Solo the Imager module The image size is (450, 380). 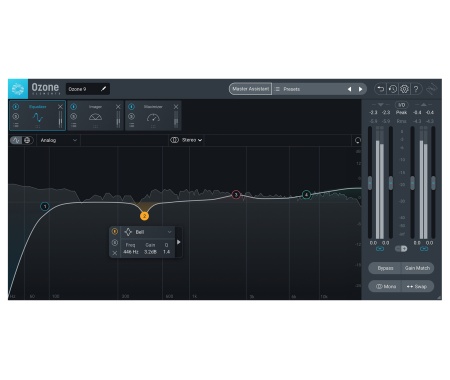point(74,116)
